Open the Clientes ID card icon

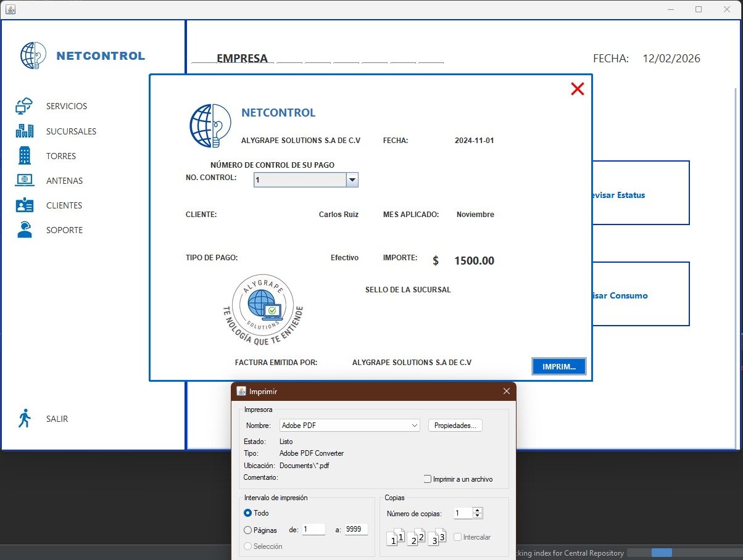(x=25, y=205)
